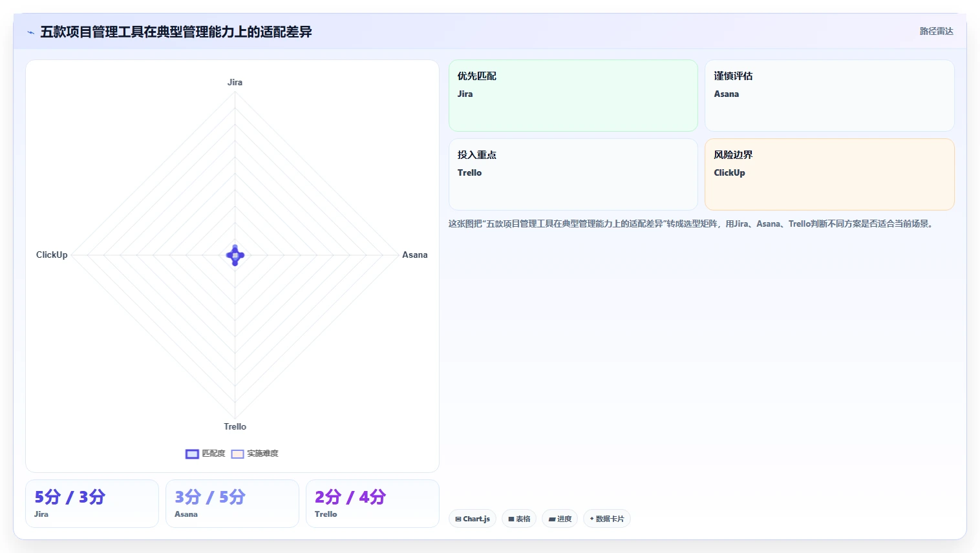The height and width of the screenshot is (553, 980).
Task: Select the 5分 / 3分 Jira score card
Action: pyautogui.click(x=92, y=503)
